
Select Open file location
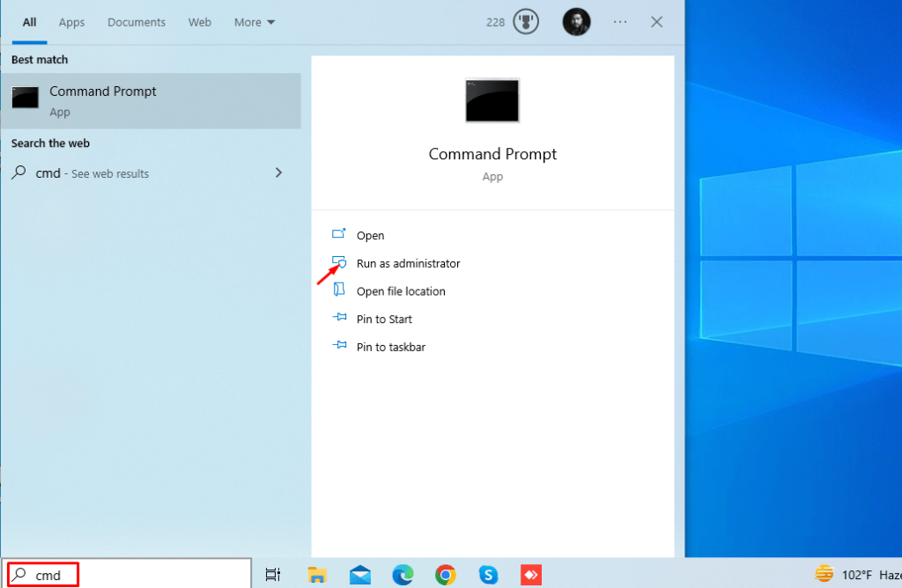point(401,291)
